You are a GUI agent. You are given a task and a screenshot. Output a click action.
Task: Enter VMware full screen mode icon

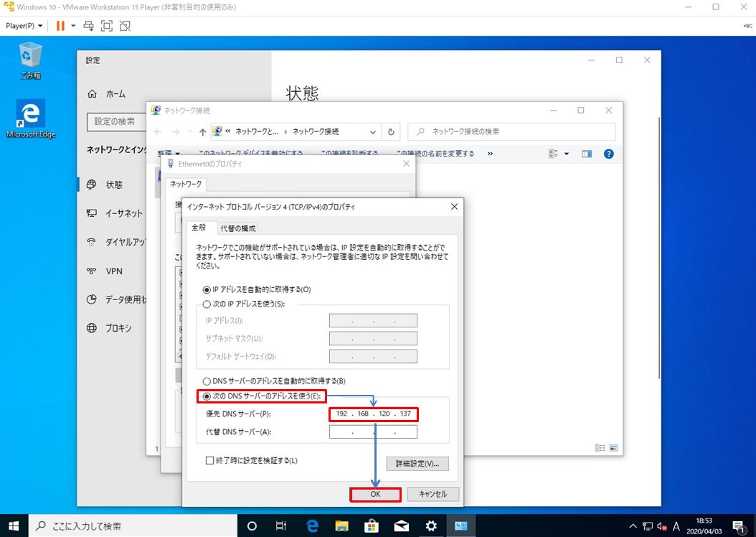click(107, 26)
